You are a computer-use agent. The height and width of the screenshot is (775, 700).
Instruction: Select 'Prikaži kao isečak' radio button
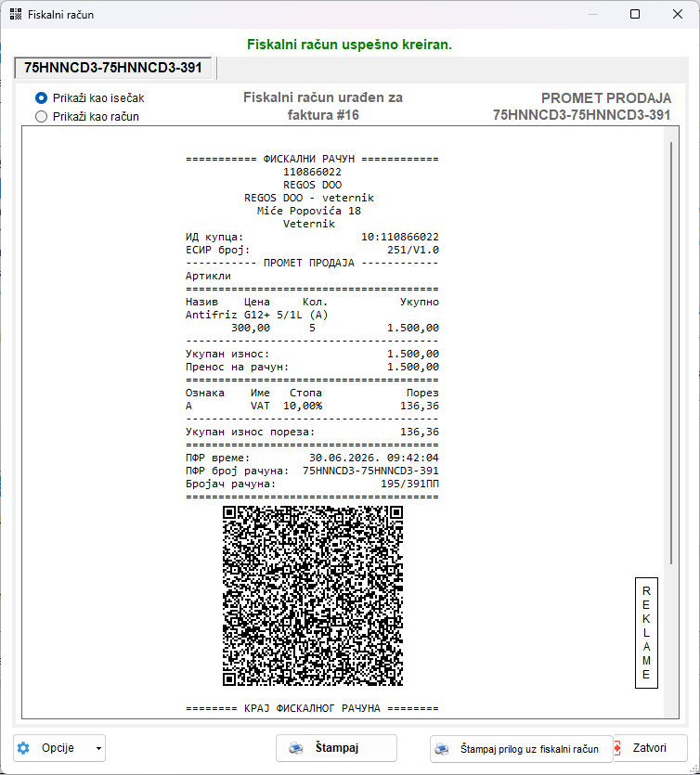click(41, 97)
